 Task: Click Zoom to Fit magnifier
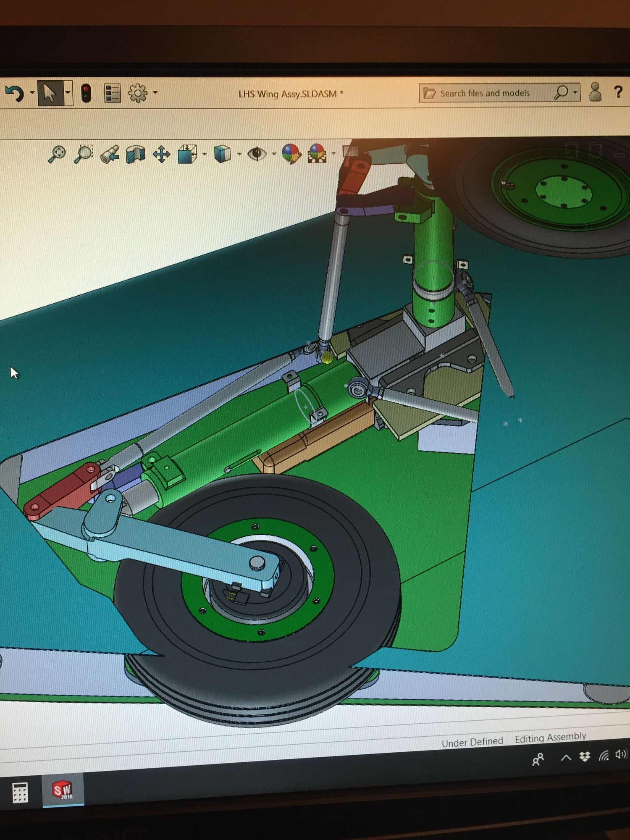tap(57, 154)
